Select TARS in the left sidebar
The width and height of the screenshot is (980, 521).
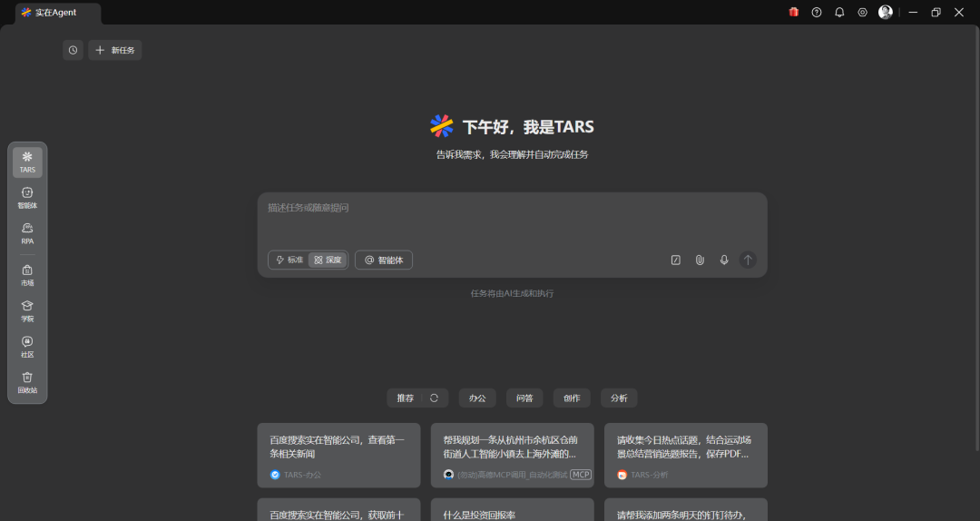point(27,162)
